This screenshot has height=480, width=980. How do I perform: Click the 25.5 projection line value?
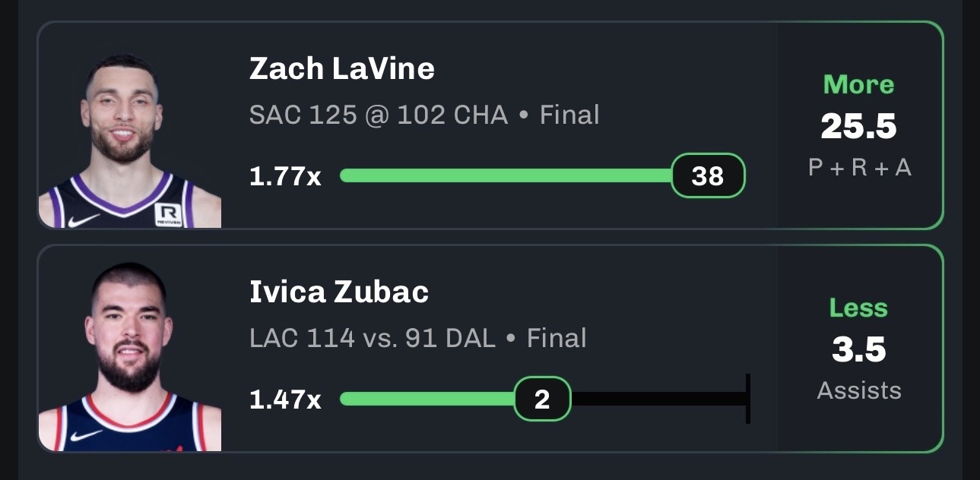[859, 127]
